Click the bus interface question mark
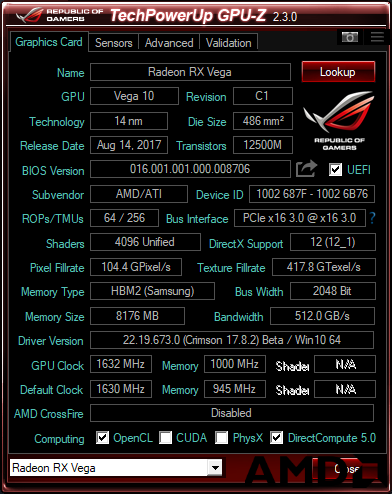 [x=372, y=218]
